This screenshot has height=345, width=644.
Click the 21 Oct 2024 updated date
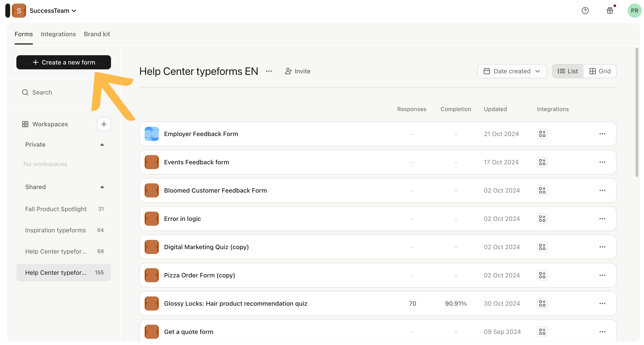click(x=501, y=134)
